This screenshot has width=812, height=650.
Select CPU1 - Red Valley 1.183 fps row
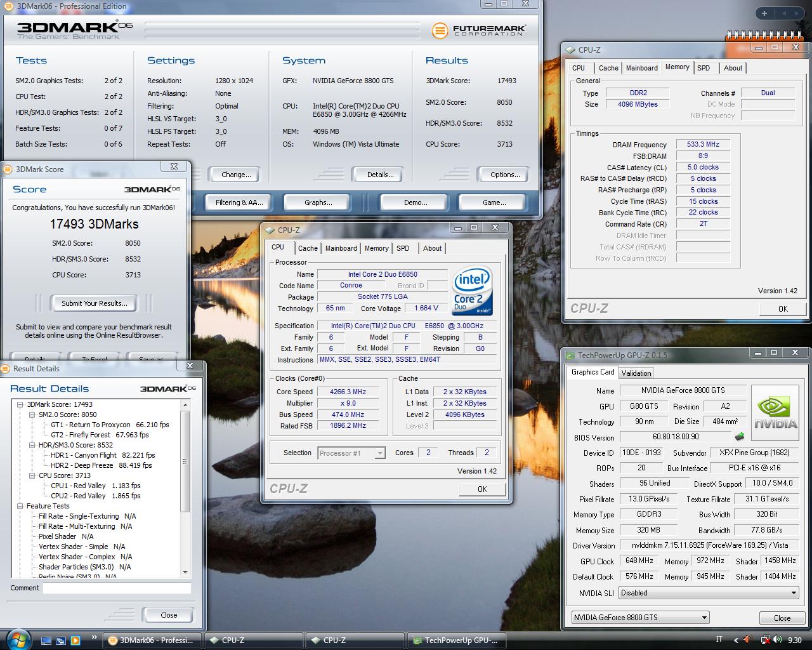tap(96, 486)
